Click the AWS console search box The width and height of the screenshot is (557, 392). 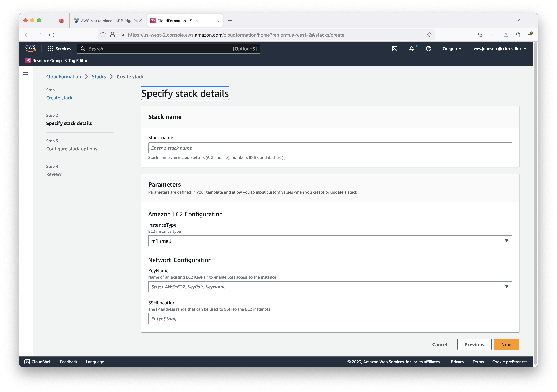tap(168, 49)
